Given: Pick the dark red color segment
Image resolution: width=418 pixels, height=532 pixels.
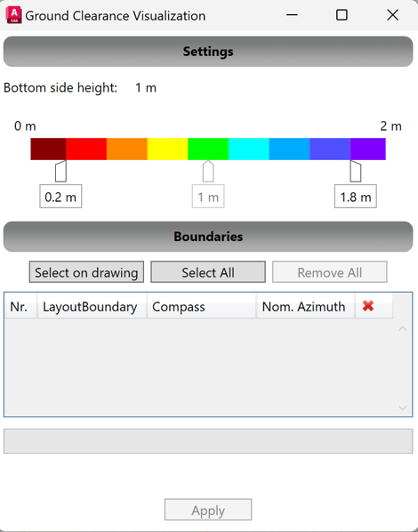Looking at the screenshot, I should tap(48, 149).
